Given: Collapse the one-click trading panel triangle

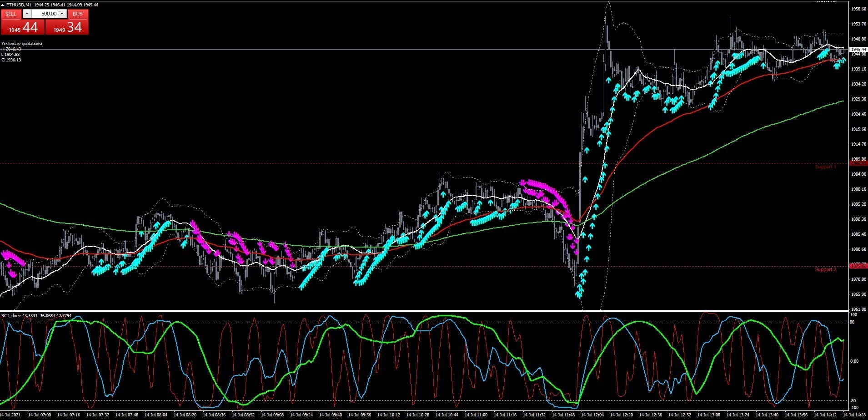Looking at the screenshot, I should [x=3, y=5].
